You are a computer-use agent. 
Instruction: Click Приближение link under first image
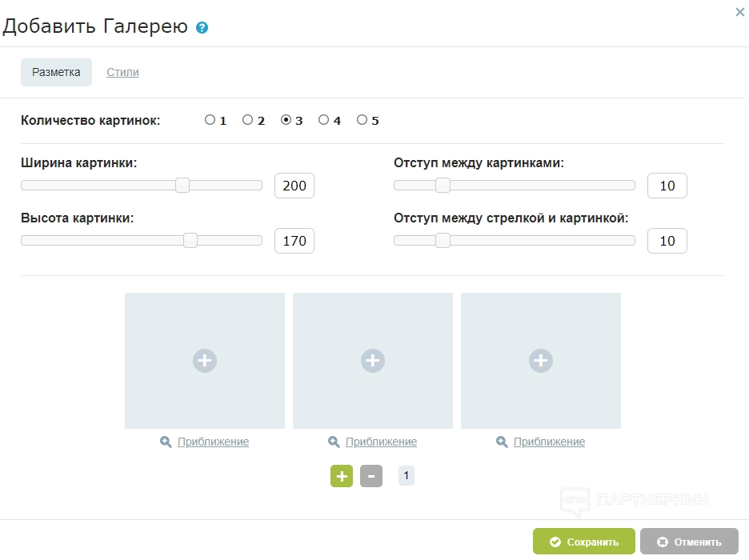[213, 442]
